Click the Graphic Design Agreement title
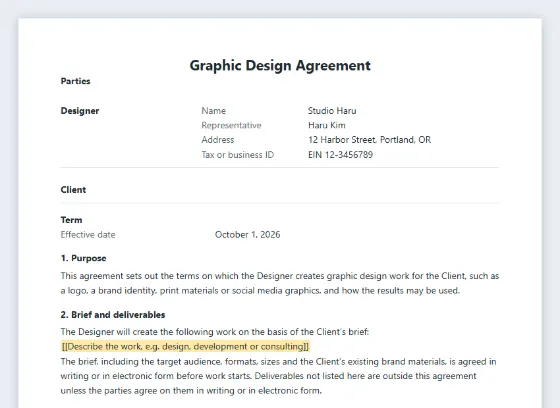Viewport: 560px width, 408px height. point(280,66)
